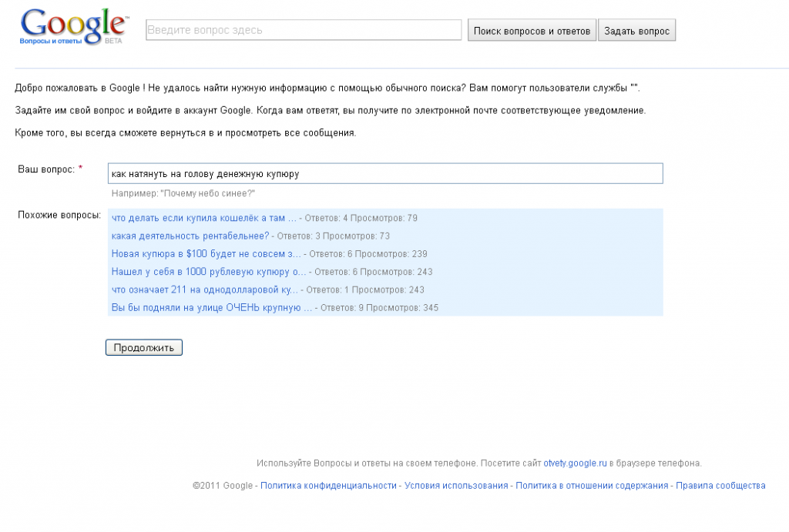
Task: Click the Похожие вопросы label
Action: (x=59, y=215)
